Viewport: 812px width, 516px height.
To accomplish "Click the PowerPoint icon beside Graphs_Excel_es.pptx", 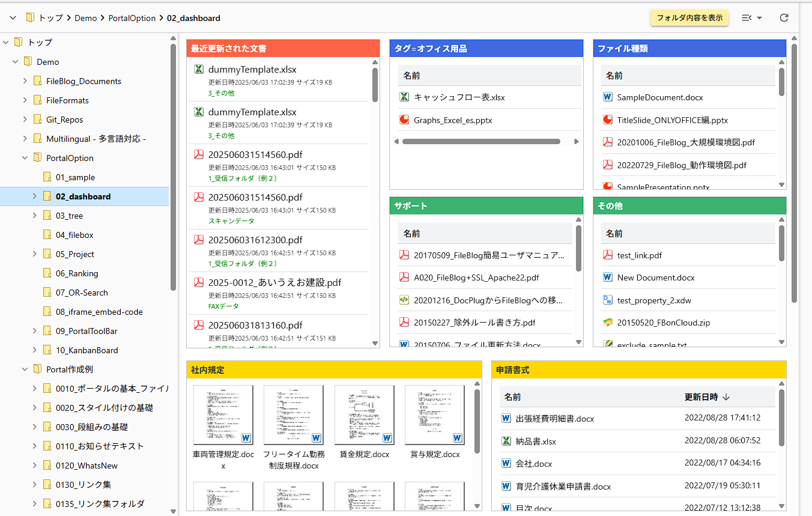I will (404, 120).
